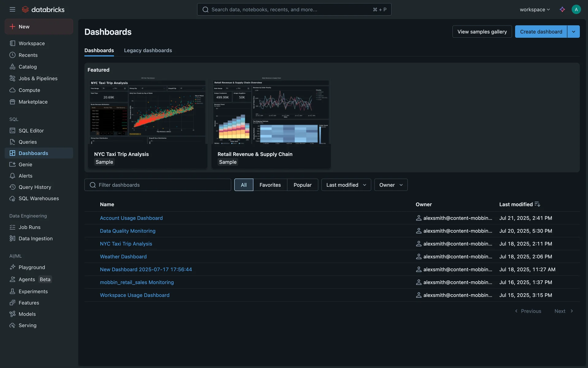The width and height of the screenshot is (588, 368).
Task: Select the All filter toggle
Action: [243, 185]
